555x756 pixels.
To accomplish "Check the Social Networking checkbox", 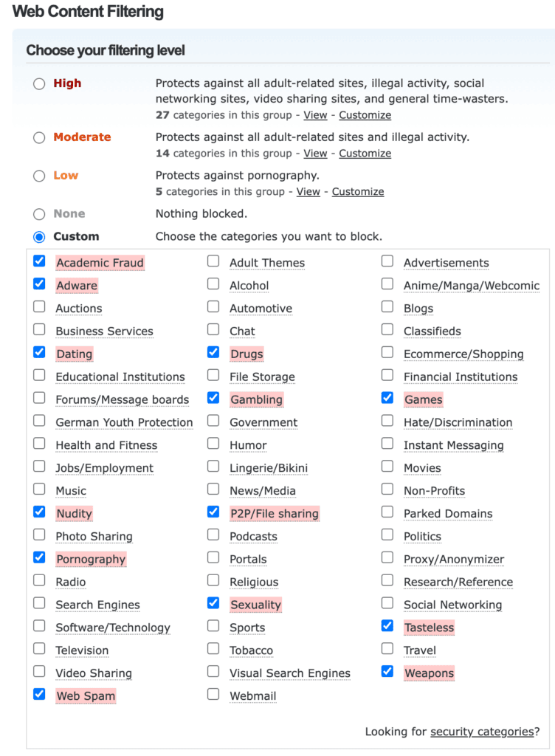I will (387, 604).
